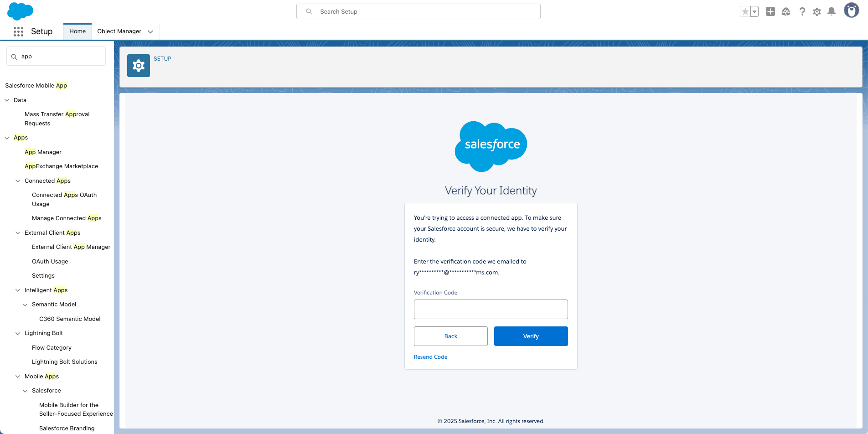
Task: Show notifications via the bell icon
Action: 832,12
